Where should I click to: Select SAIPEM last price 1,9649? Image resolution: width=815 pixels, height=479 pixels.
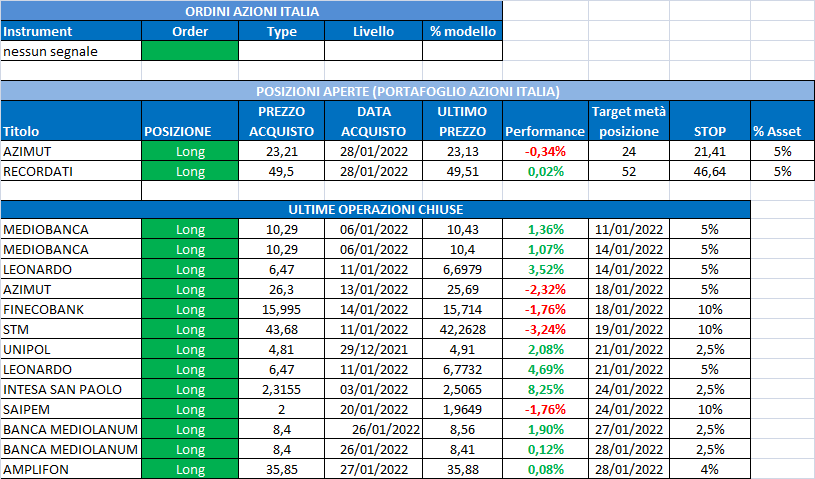coord(462,409)
